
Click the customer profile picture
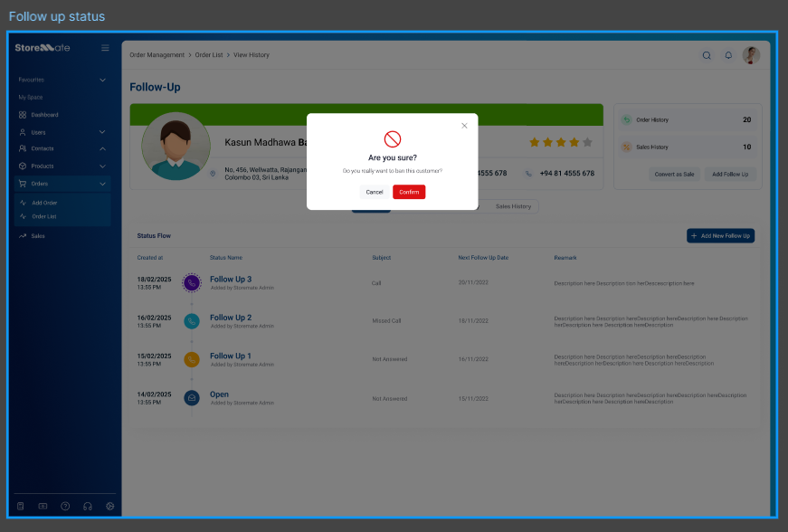pos(176,147)
